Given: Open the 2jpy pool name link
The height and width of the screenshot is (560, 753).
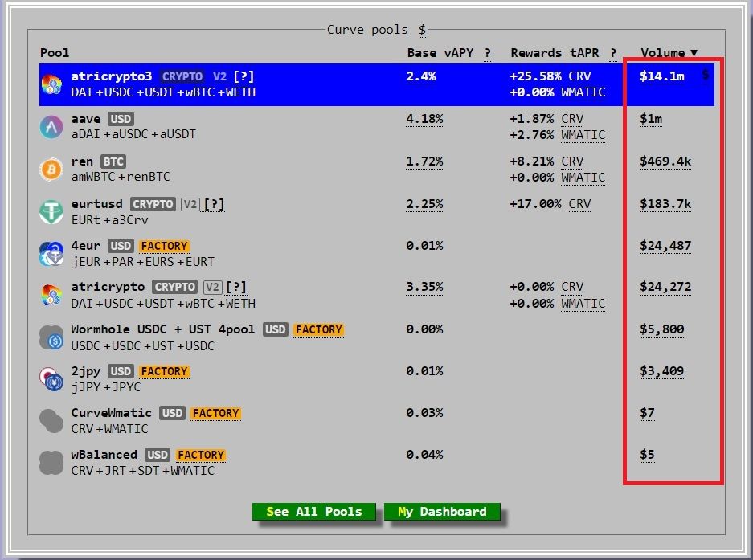Looking at the screenshot, I should (86, 371).
